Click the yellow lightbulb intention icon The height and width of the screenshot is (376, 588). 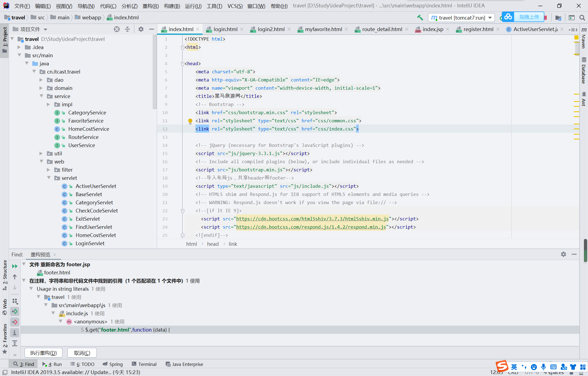[x=190, y=121]
